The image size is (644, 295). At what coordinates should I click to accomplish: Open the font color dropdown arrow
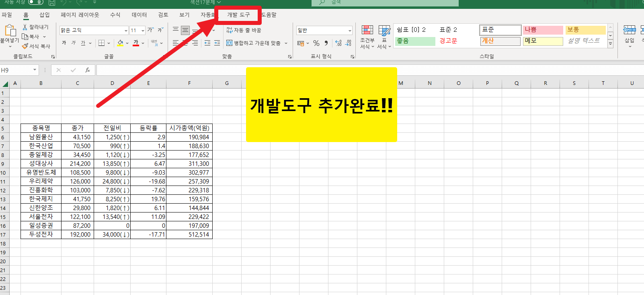(x=143, y=43)
